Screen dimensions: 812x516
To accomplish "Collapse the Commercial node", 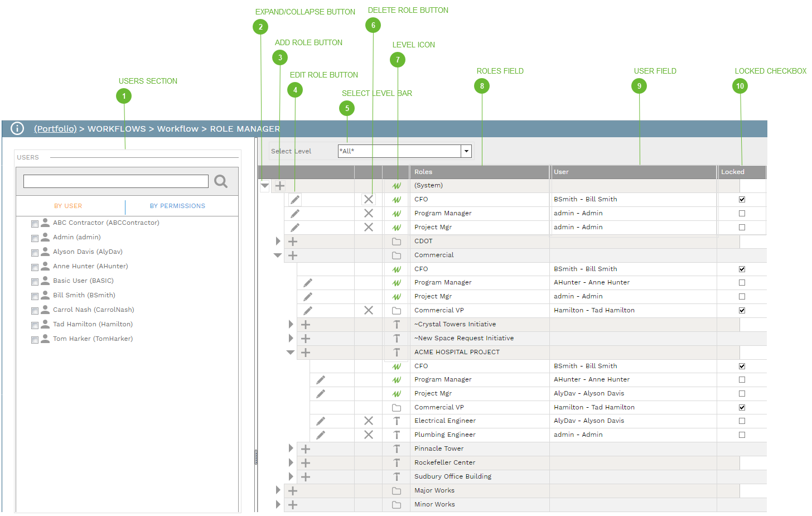I will [x=278, y=255].
